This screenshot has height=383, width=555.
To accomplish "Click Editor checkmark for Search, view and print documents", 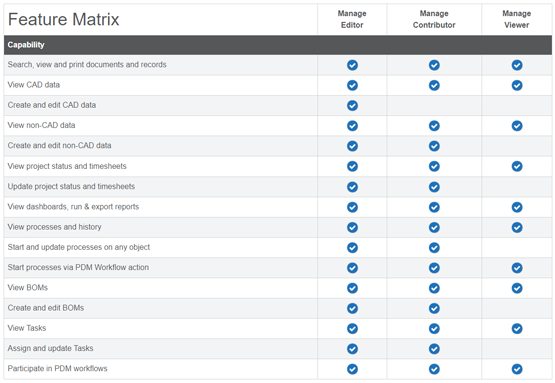I will click(x=352, y=65).
